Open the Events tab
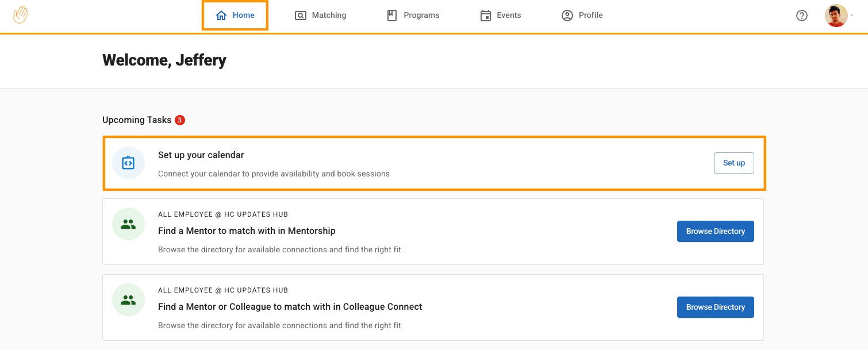Viewport: 868px width, 350px height. click(500, 16)
